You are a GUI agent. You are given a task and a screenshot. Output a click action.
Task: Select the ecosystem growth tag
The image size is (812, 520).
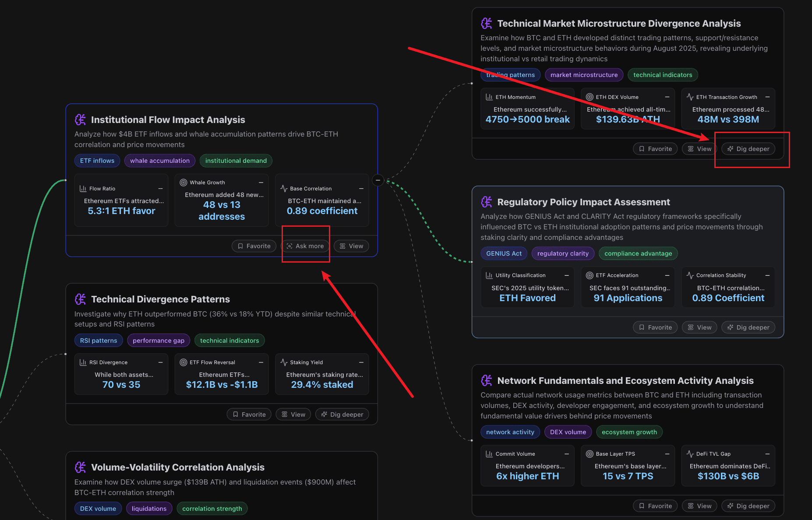[x=629, y=432]
